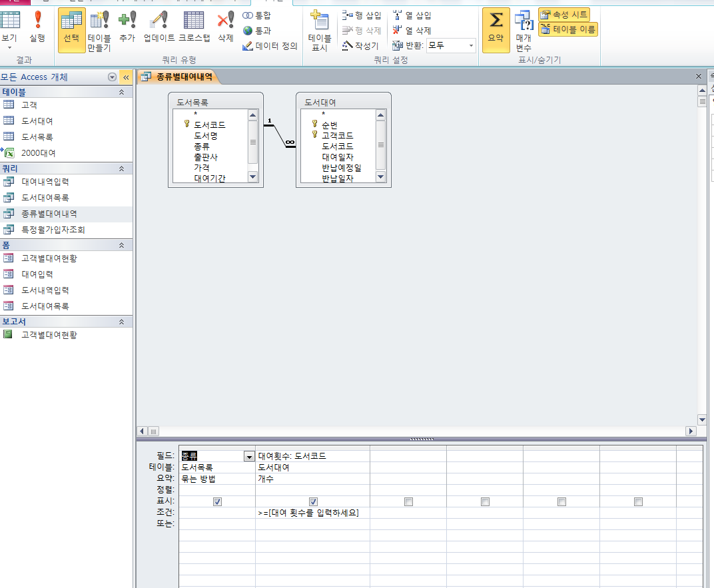The width and height of the screenshot is (714, 588).
Task: Click the 삭제 query type icon
Action: pos(226,28)
